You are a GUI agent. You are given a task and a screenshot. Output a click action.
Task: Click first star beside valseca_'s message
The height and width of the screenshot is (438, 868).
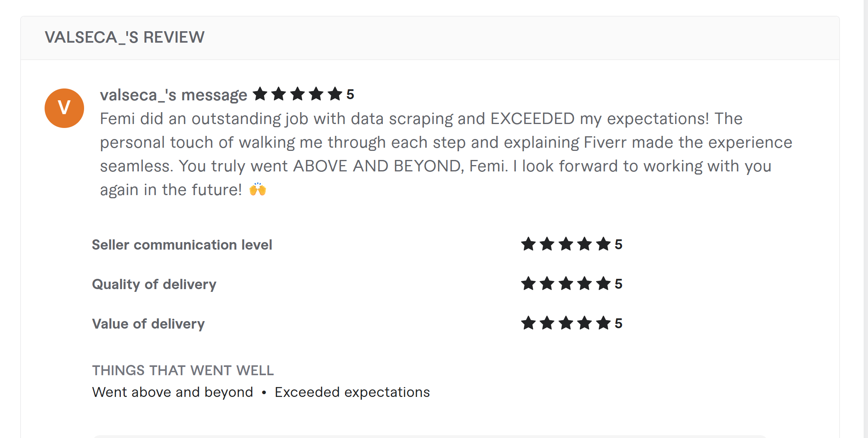[260, 94]
